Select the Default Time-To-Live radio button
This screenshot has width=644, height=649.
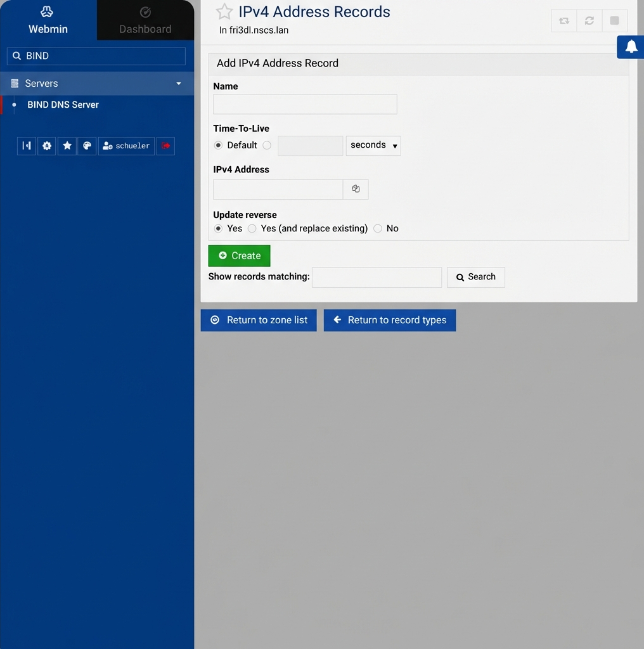point(218,145)
